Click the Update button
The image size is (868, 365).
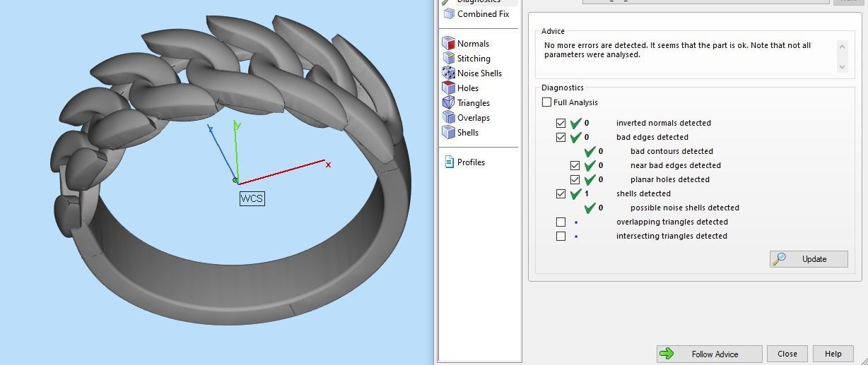(809, 259)
